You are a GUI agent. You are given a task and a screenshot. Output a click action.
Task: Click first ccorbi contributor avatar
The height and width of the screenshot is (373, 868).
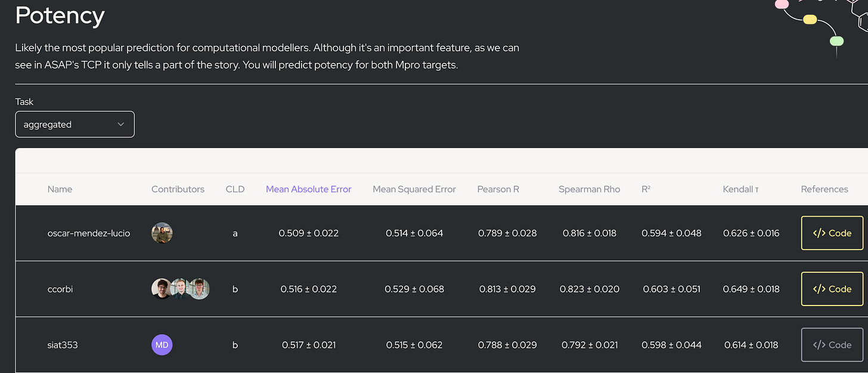(x=162, y=289)
